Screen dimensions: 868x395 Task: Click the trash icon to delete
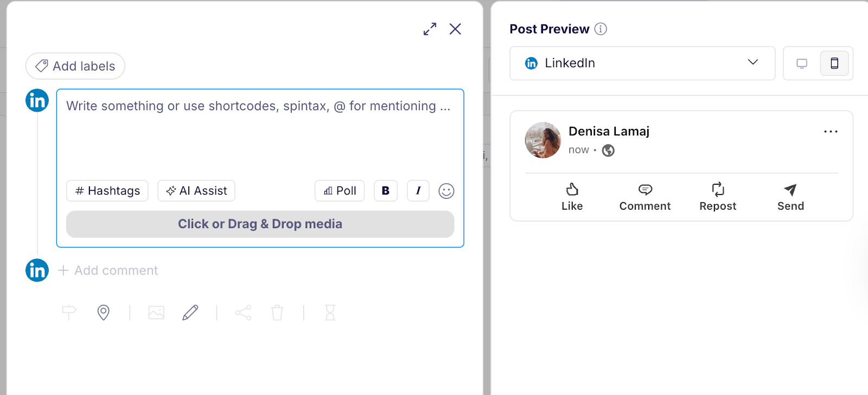(x=277, y=313)
